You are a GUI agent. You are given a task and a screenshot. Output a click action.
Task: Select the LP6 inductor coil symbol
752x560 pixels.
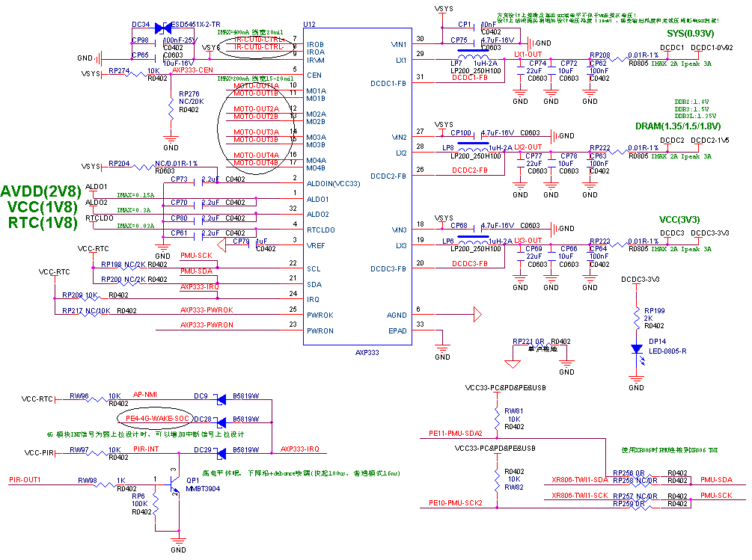(471, 240)
